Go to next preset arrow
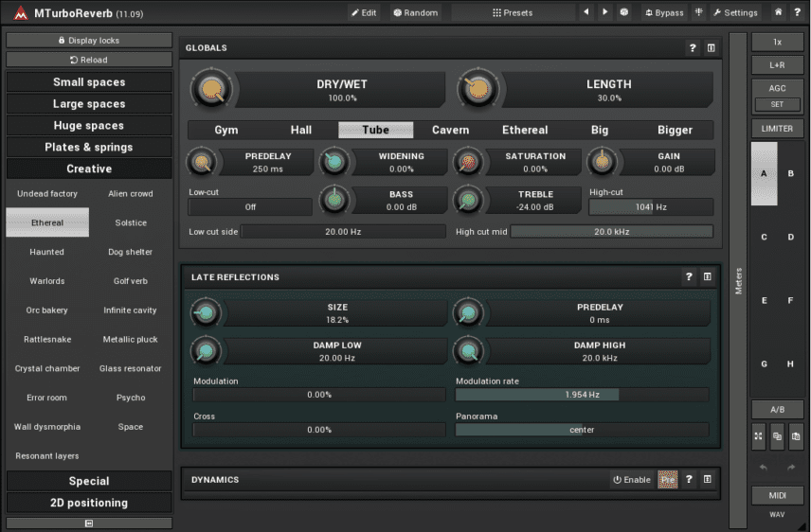Screen dimensions: 811x532 [x=604, y=12]
